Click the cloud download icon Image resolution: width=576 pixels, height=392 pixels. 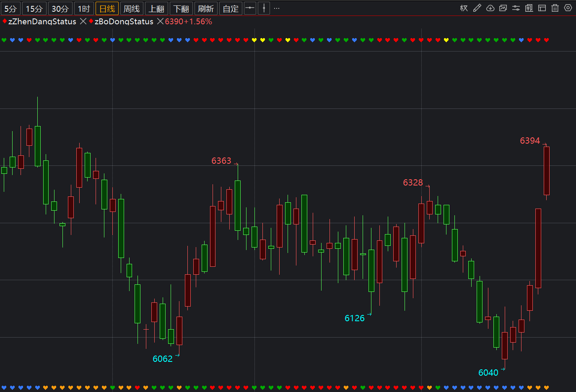pos(490,8)
